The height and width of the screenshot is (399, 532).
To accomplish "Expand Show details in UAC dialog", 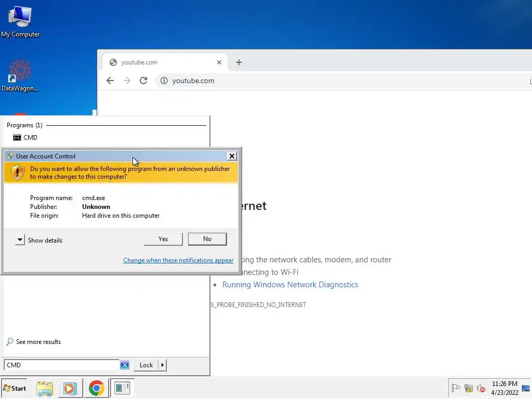I will (x=39, y=240).
